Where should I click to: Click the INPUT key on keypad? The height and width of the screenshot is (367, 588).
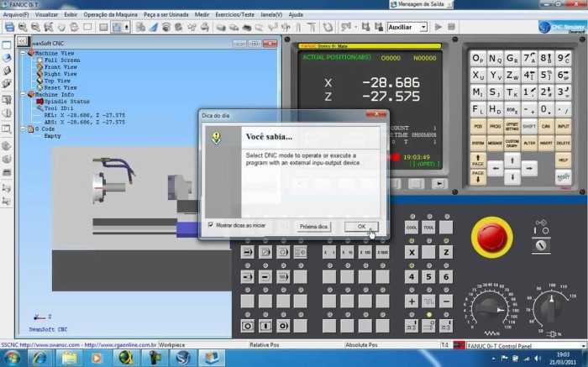564,127
